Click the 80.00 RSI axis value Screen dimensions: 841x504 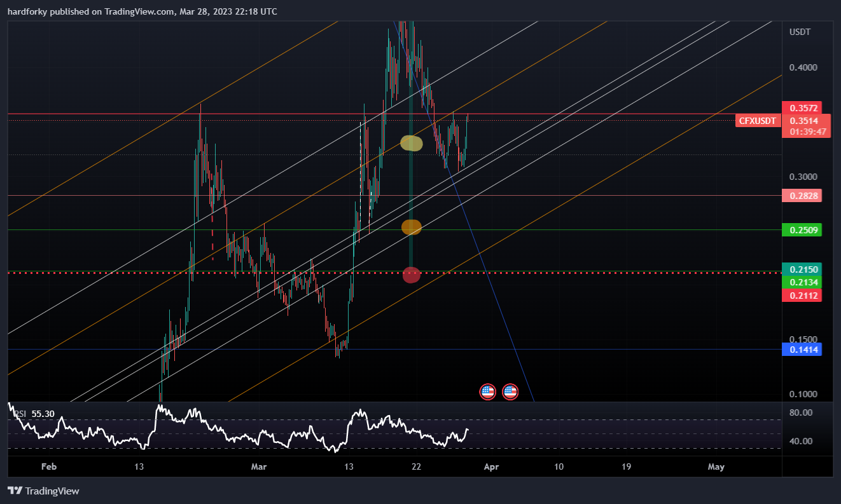point(802,412)
